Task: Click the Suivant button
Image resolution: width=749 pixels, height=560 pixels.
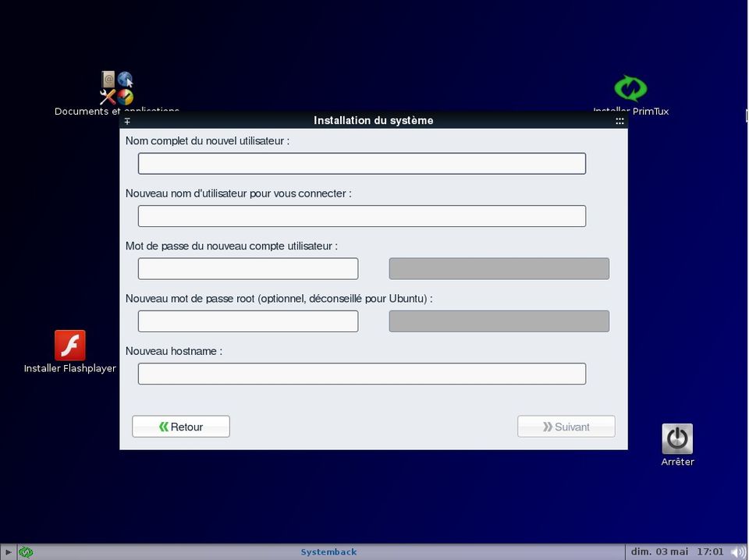Action: coord(566,427)
